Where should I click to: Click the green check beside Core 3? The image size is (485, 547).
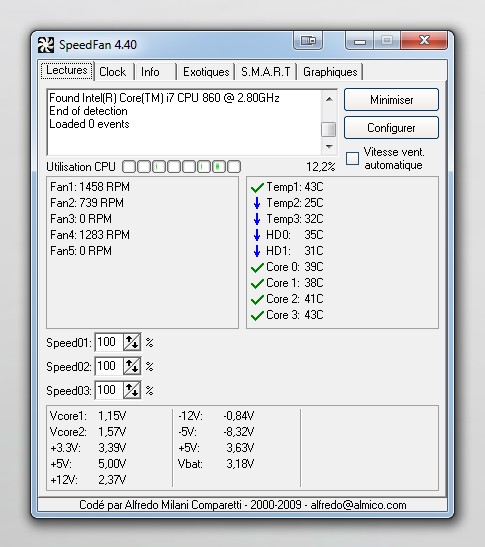(x=257, y=316)
